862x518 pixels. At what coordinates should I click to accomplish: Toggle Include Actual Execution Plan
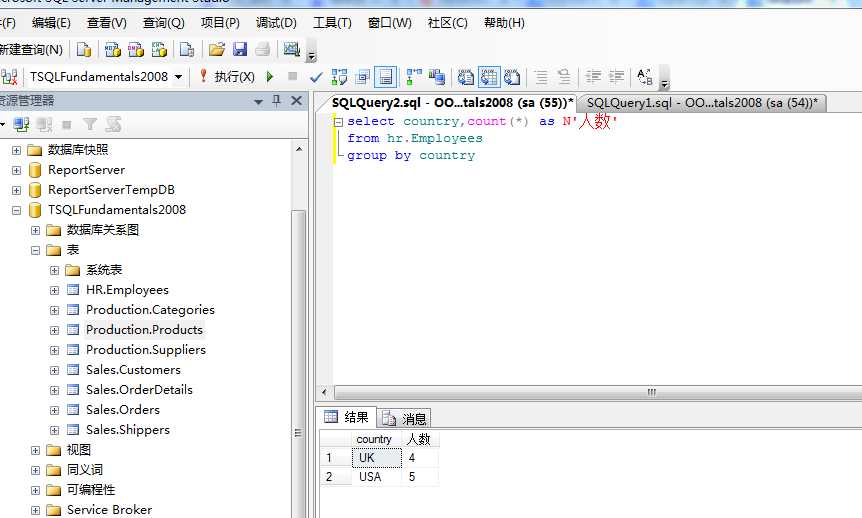414,77
